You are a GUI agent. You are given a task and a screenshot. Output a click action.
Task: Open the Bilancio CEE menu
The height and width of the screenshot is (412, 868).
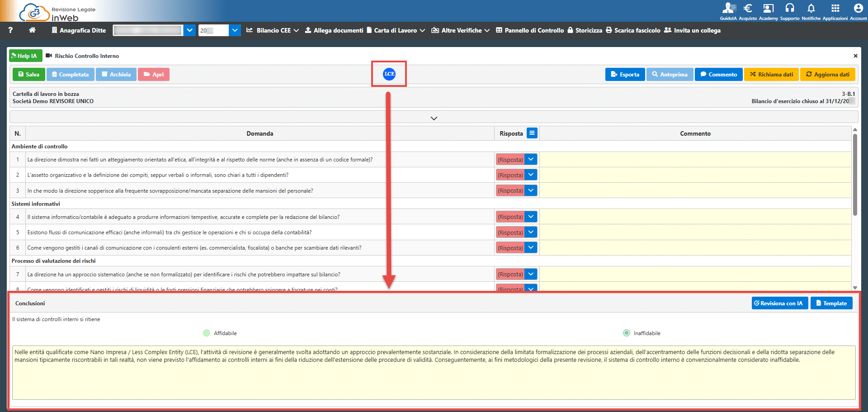[273, 30]
